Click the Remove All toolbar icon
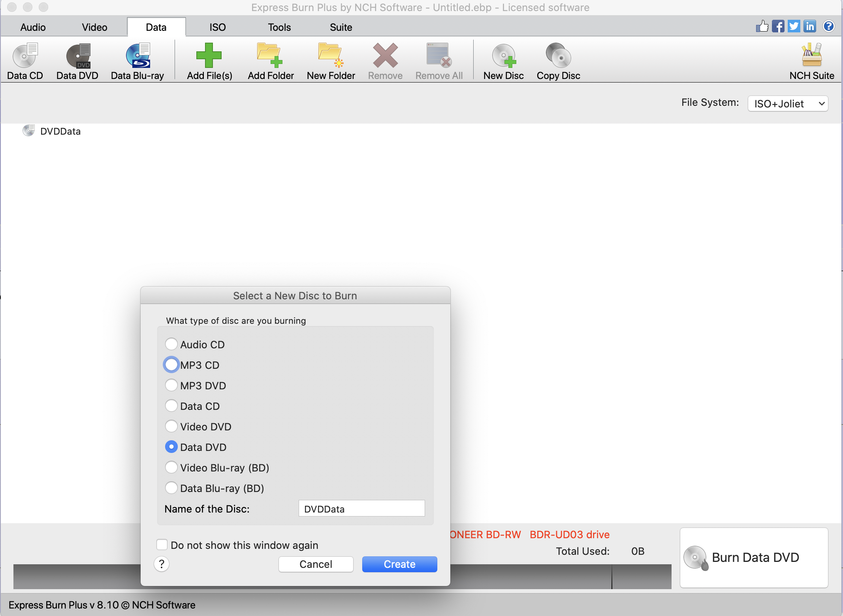843x616 pixels. point(439,62)
